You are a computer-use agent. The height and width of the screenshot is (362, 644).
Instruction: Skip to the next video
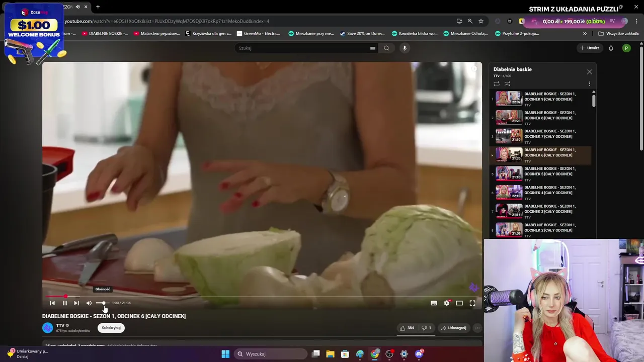point(76,303)
